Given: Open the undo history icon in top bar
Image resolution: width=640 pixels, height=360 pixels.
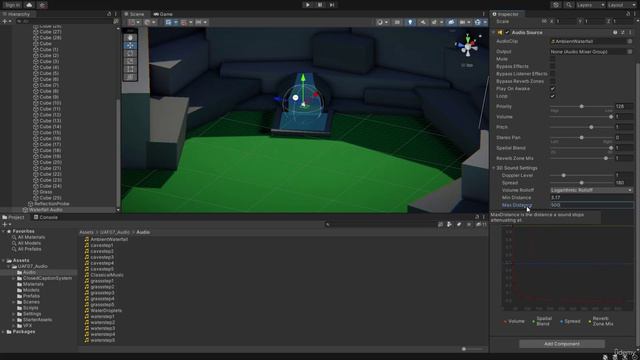Looking at the screenshot, I should pos(556,5).
